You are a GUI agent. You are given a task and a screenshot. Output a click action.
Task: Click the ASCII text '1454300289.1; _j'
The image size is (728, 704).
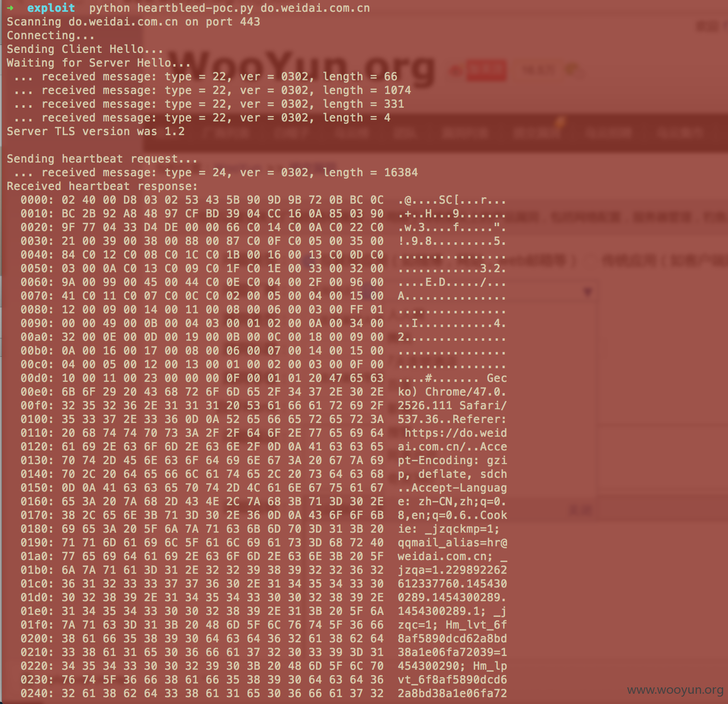[x=452, y=611]
